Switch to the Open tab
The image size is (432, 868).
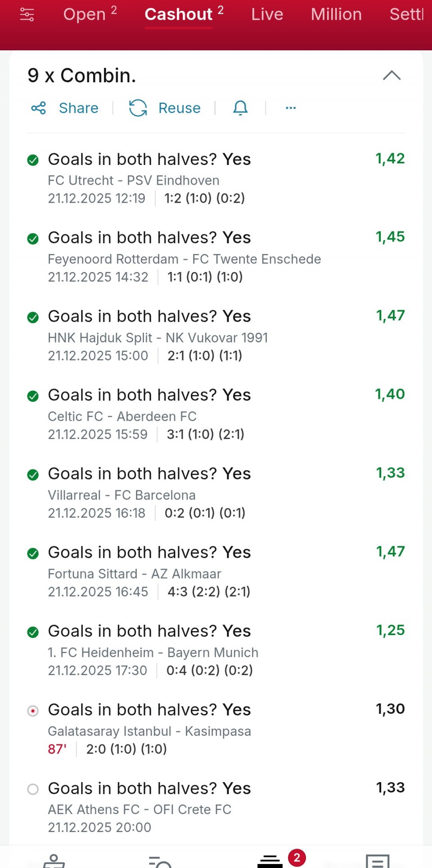point(90,14)
